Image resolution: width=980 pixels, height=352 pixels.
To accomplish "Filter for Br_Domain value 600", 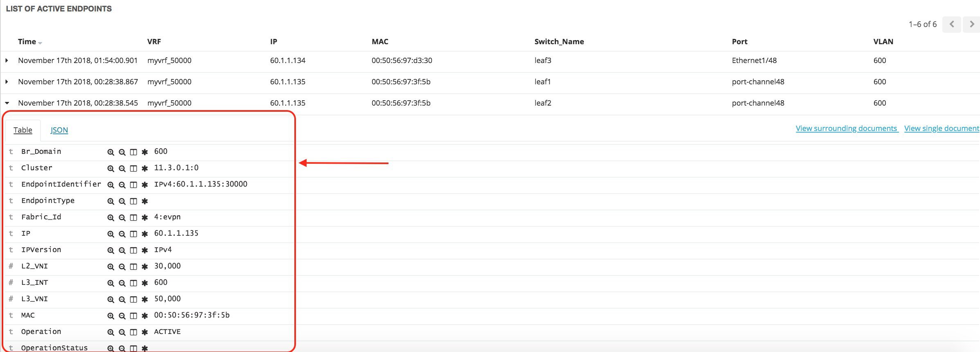I will pyautogui.click(x=111, y=152).
